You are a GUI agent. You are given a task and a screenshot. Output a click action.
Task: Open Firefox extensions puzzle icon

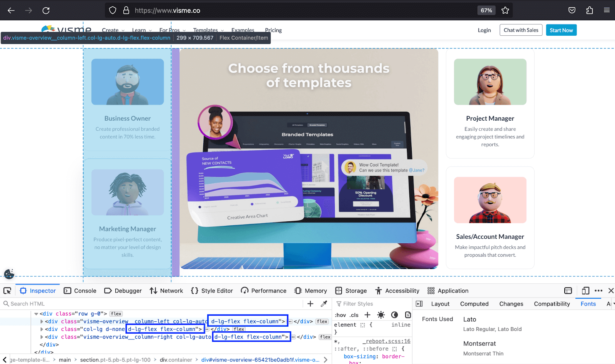coord(589,10)
